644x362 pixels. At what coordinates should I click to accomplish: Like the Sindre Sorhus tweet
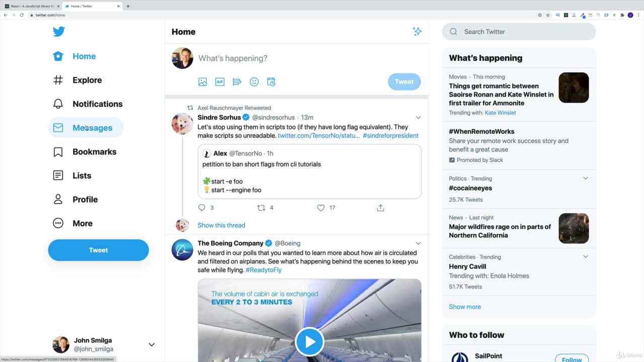tap(321, 208)
